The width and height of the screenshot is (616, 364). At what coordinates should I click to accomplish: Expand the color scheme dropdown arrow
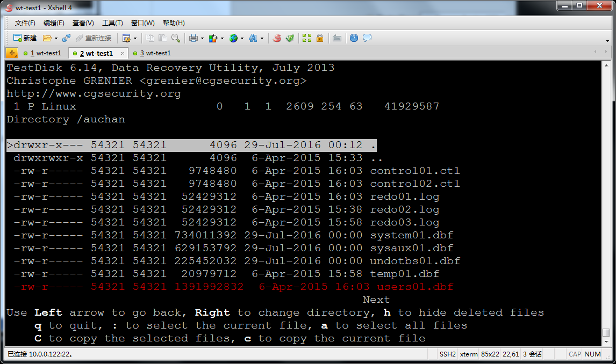pos(223,39)
